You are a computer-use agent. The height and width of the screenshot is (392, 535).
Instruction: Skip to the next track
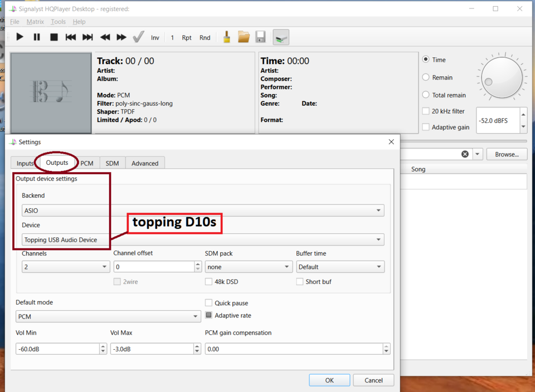point(87,37)
